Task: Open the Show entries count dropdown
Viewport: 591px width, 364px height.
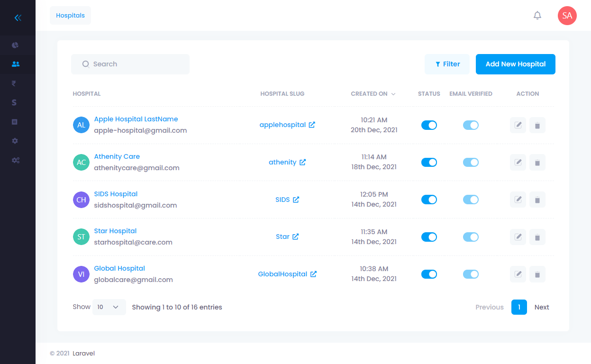Action: [x=109, y=307]
